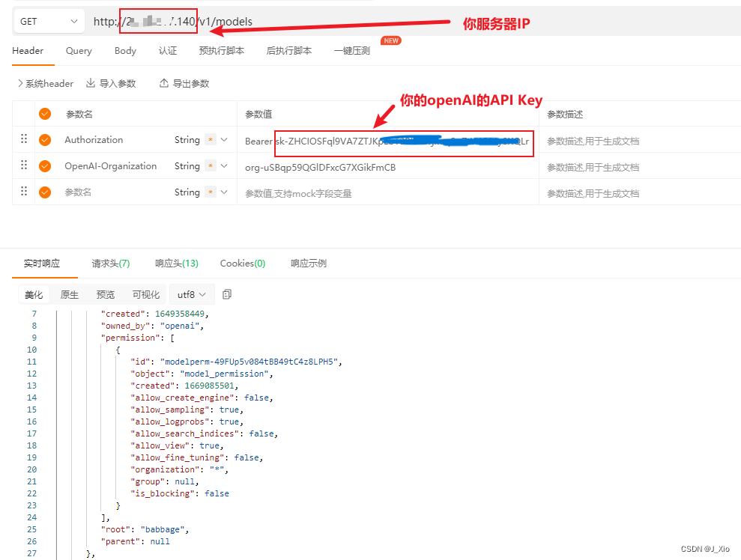The height and width of the screenshot is (560, 741).
Task: Open the 预执行脚本 tab
Action: pos(222,50)
